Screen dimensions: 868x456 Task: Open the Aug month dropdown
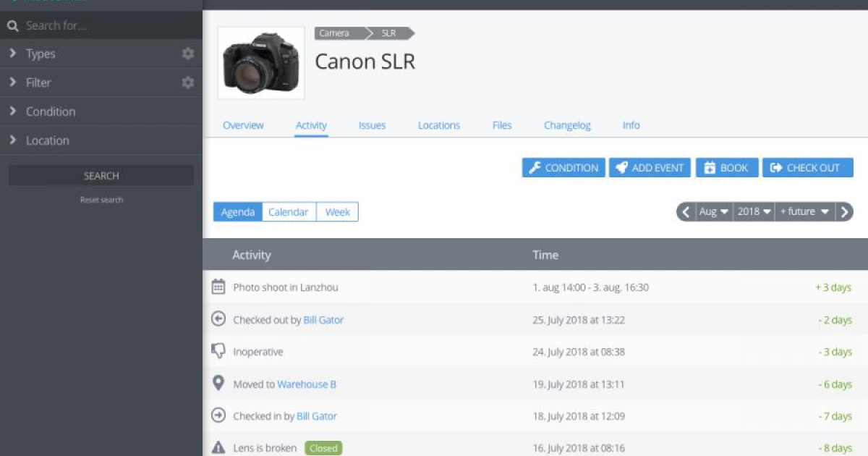coord(712,211)
